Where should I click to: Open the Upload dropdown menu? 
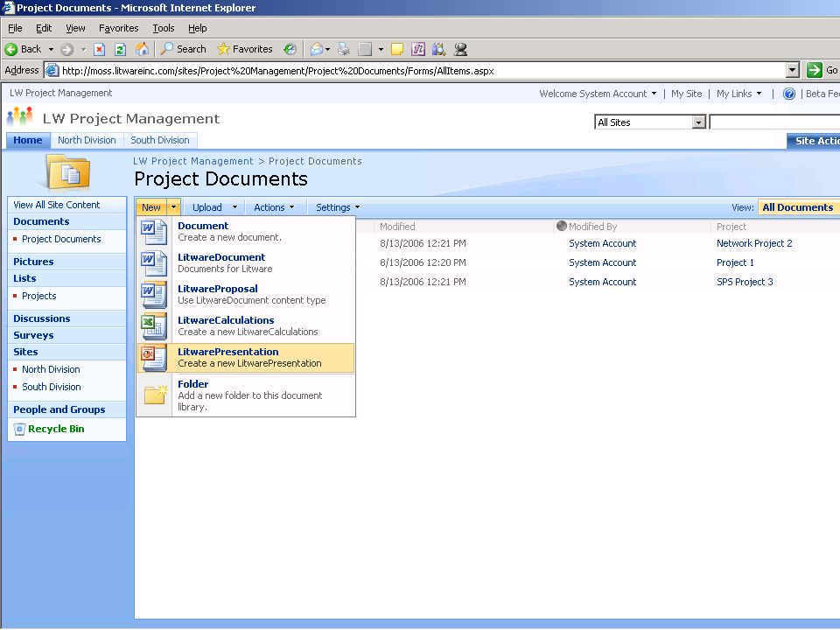214,207
